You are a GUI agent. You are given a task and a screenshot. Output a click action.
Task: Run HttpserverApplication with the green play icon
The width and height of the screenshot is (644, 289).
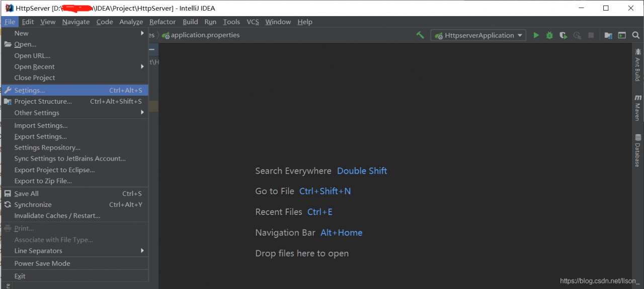click(x=536, y=35)
